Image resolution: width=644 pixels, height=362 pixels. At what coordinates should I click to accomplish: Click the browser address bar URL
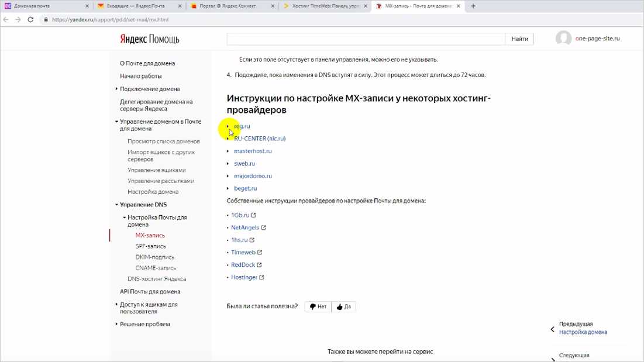[x=110, y=19]
